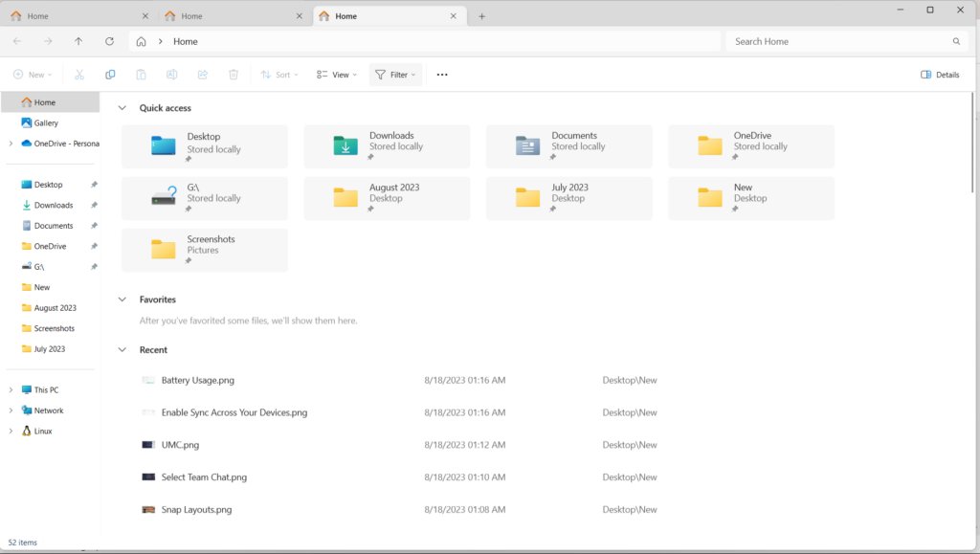Viewport: 980px width, 554px height.
Task: Click the Up arrow navigation icon
Action: click(78, 42)
